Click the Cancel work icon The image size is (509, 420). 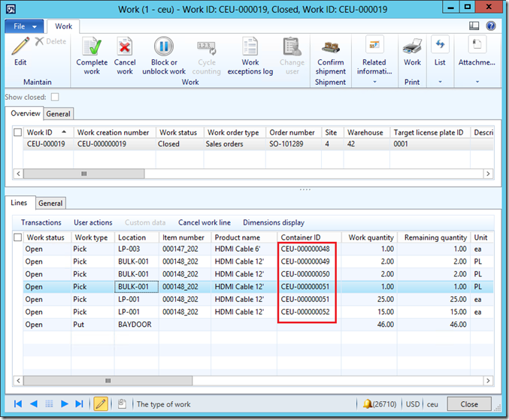[x=125, y=47]
